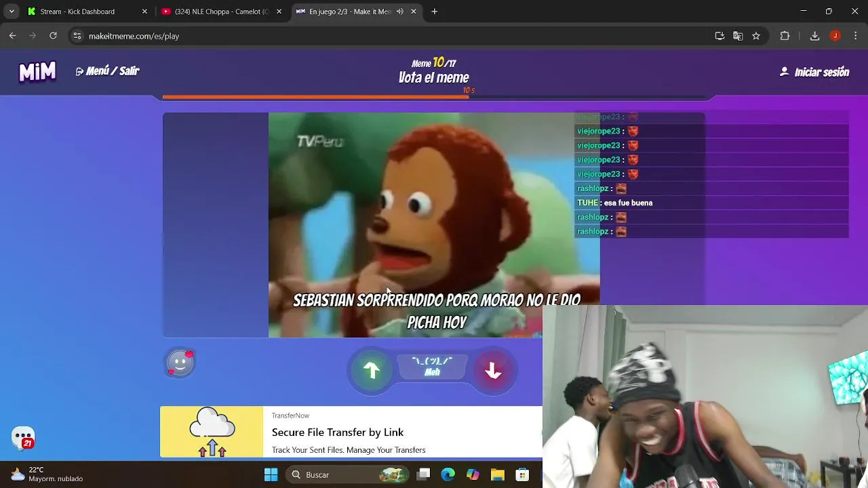The height and width of the screenshot is (488, 868).
Task: Close the Kick Dashboard tab
Action: (x=144, y=12)
